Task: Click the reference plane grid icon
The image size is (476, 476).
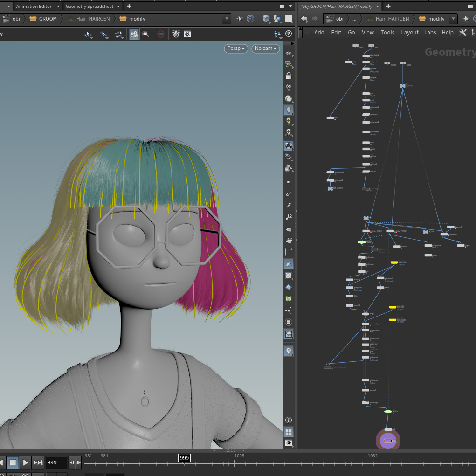Action: [289, 53]
